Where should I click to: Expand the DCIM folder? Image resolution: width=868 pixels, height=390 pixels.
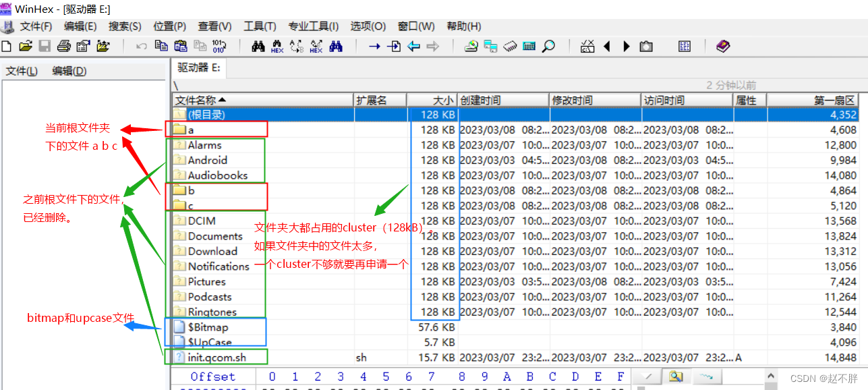point(202,221)
